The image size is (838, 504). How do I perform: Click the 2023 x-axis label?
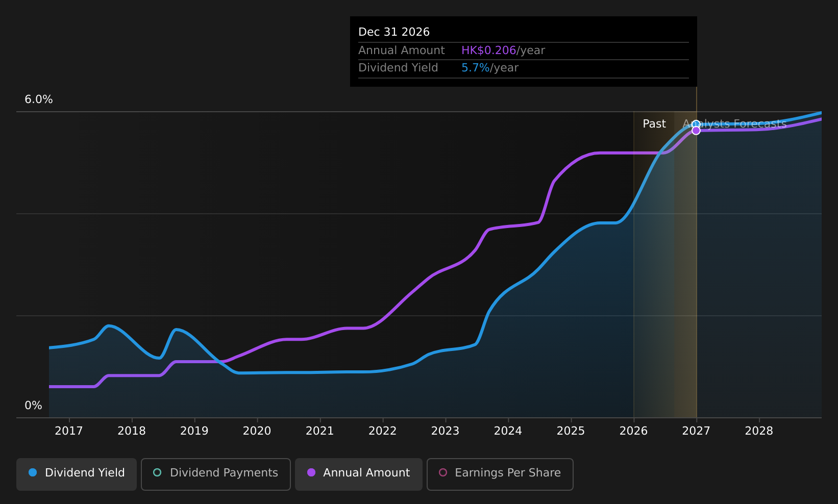[446, 431]
